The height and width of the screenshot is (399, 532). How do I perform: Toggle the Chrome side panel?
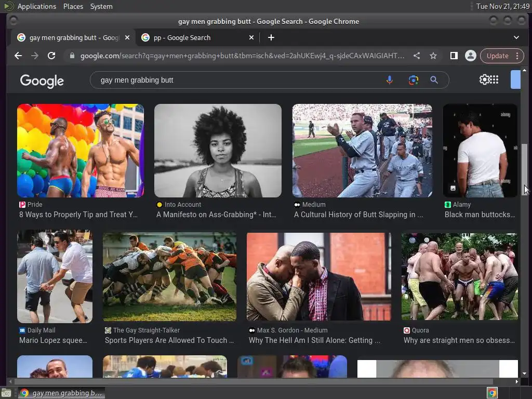point(454,56)
